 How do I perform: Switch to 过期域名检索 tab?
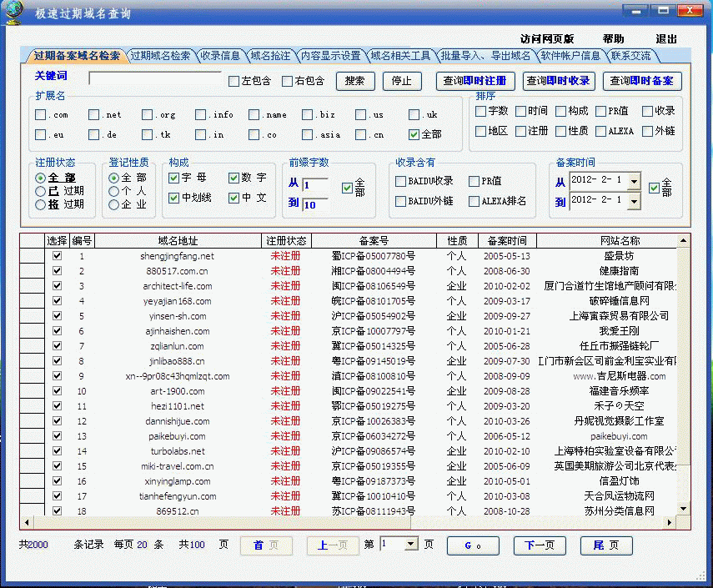pyautogui.click(x=160, y=56)
